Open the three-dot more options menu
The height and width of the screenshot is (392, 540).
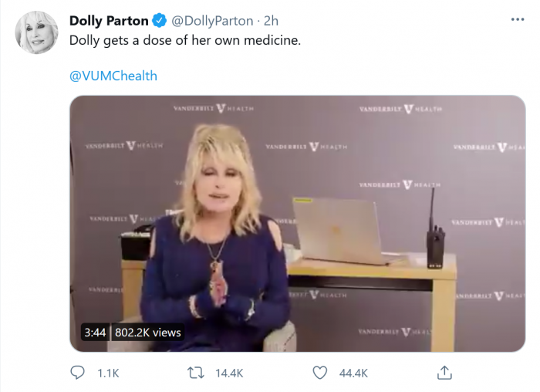click(x=518, y=20)
